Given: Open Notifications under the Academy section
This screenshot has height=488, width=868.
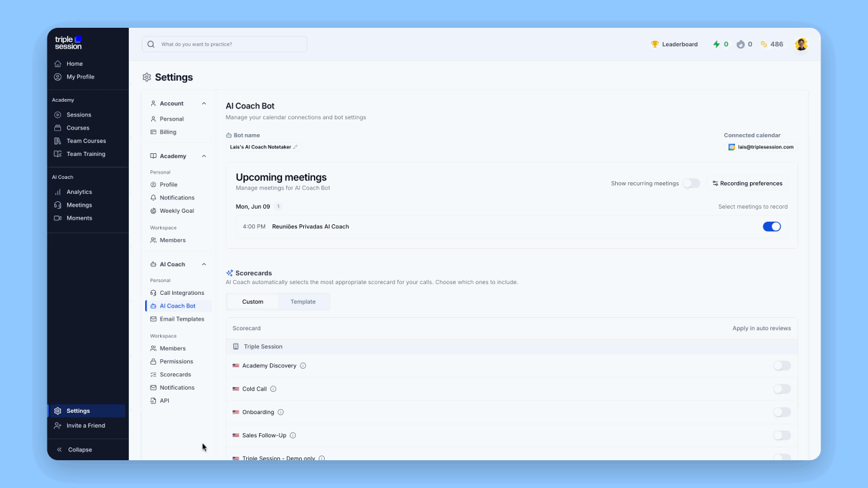Looking at the screenshot, I should click(x=177, y=197).
